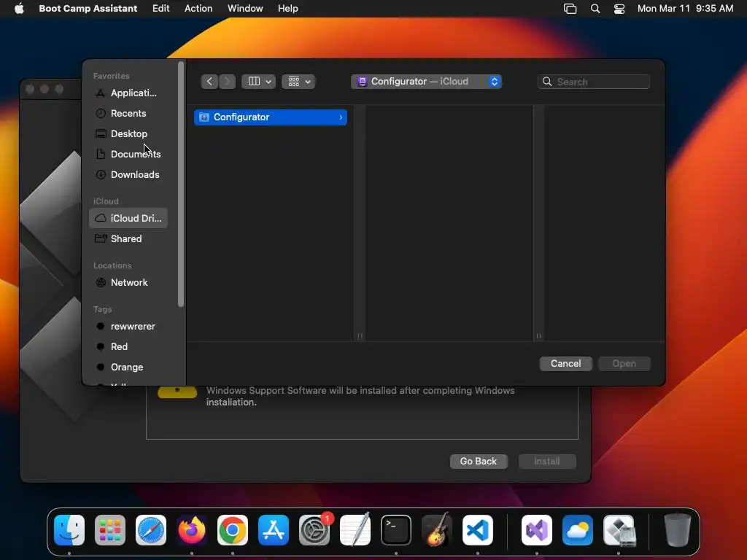747x560 pixels.
Task: Launch Terminal from the dock
Action: (396, 530)
